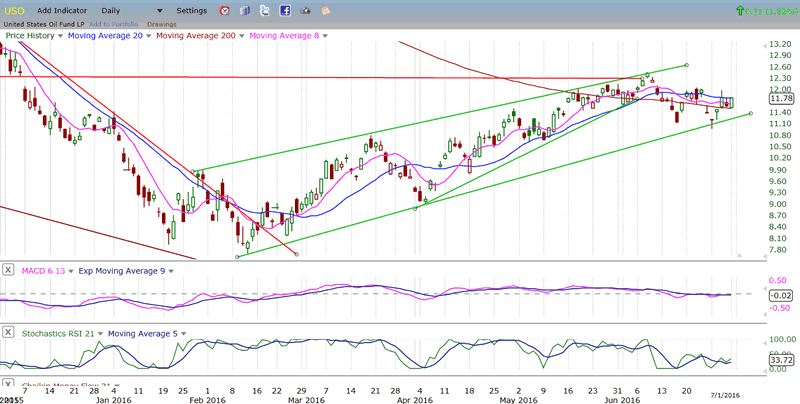
Task: Click the upper green trendline end handle
Action: pos(687,65)
